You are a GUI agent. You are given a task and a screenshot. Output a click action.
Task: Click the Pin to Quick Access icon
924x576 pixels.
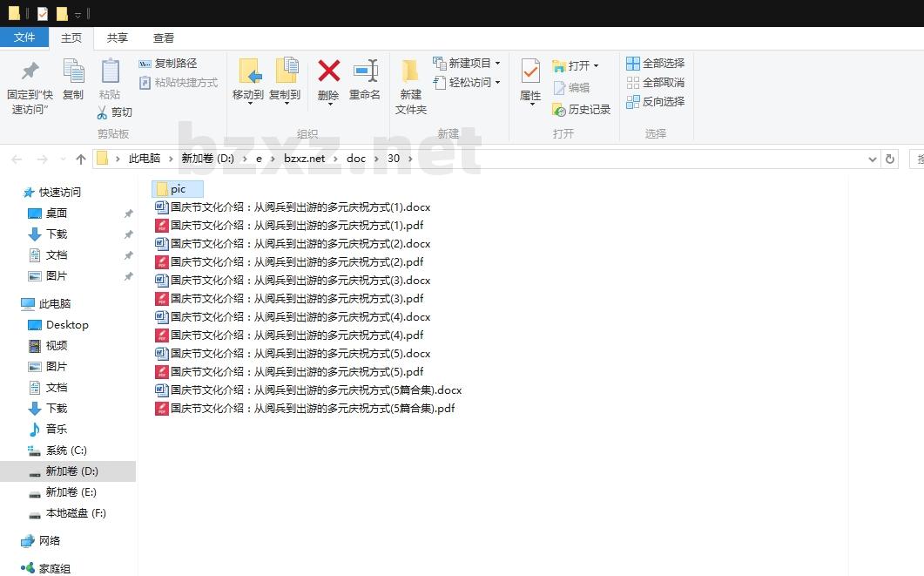click(x=30, y=71)
